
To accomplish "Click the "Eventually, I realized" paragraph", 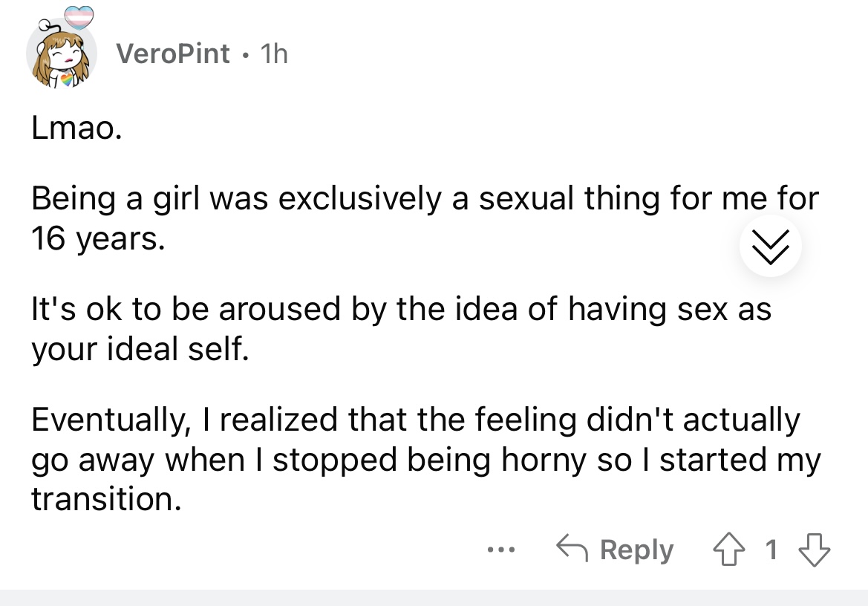I will pyautogui.click(x=415, y=420).
